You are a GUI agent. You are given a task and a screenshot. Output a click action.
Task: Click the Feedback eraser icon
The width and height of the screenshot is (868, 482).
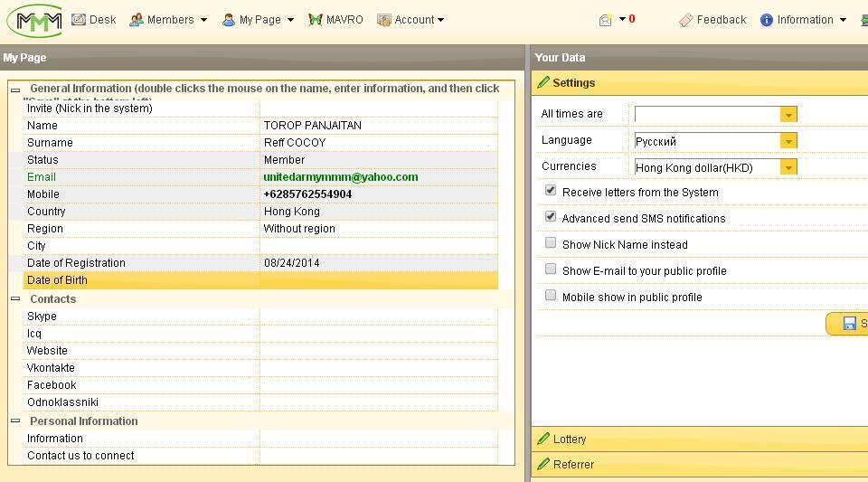686,20
